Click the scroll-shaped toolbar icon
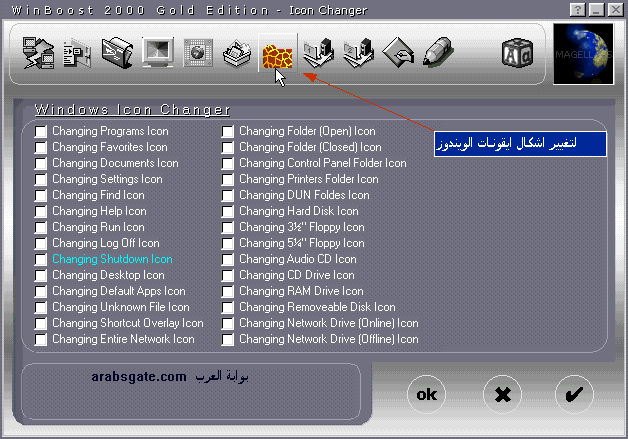Viewport: 628px width, 439px height. point(117,53)
